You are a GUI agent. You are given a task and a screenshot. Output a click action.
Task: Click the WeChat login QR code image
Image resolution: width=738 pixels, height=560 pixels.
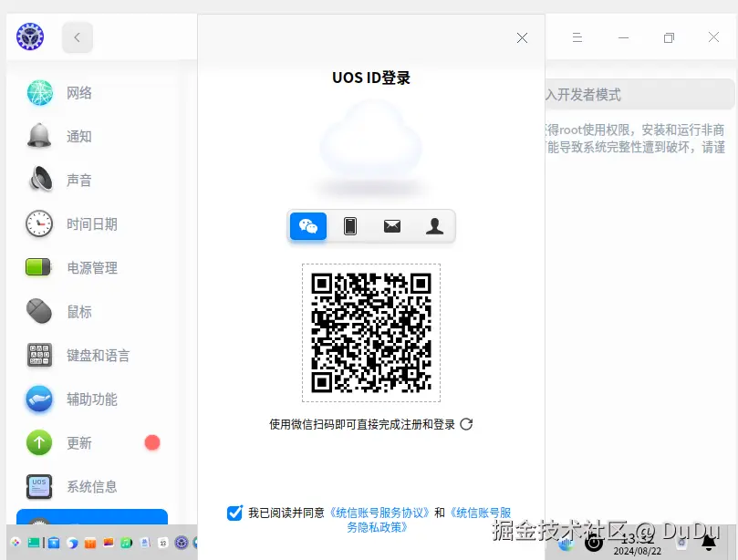tap(371, 333)
